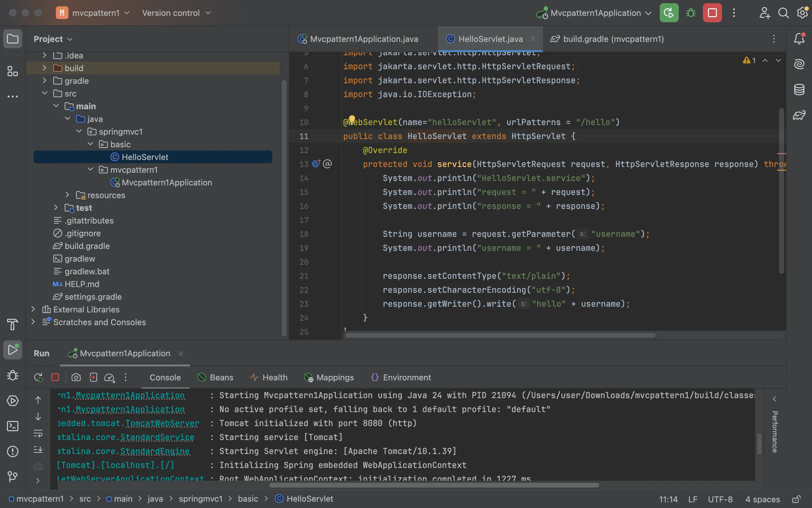The image size is (812, 508).
Task: Expand the gradle folder
Action: (x=44, y=81)
